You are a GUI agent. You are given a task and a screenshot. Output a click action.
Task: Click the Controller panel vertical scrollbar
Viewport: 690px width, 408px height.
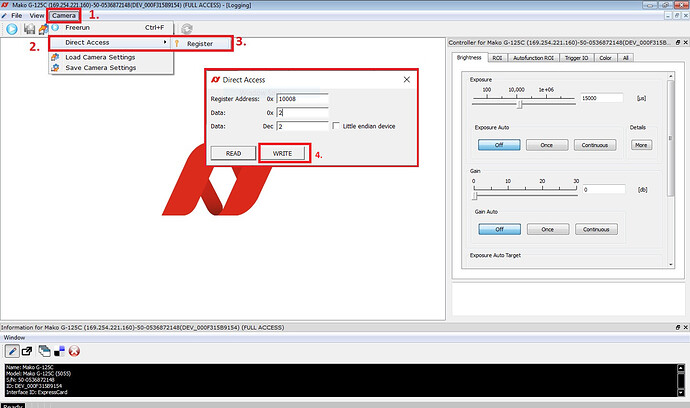click(671, 138)
